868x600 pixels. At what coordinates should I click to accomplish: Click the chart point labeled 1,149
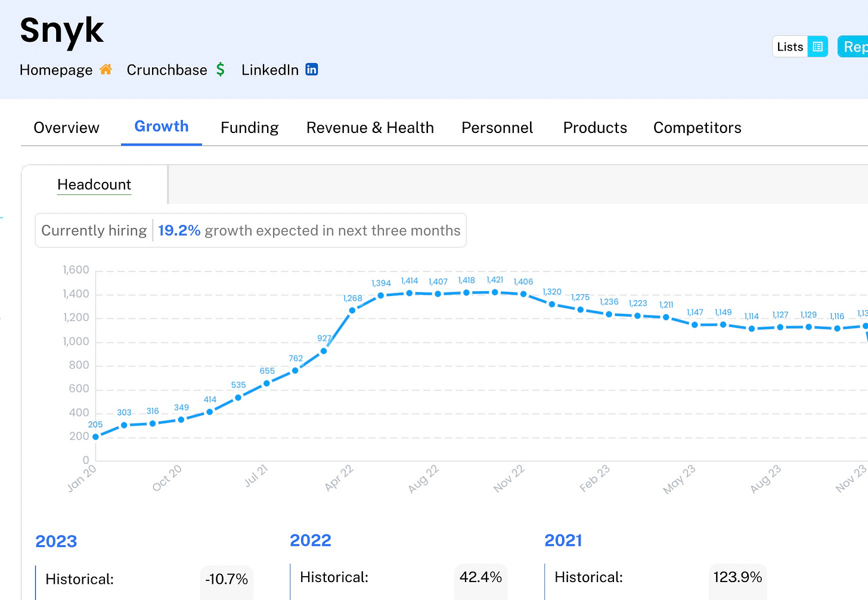pyautogui.click(x=723, y=324)
